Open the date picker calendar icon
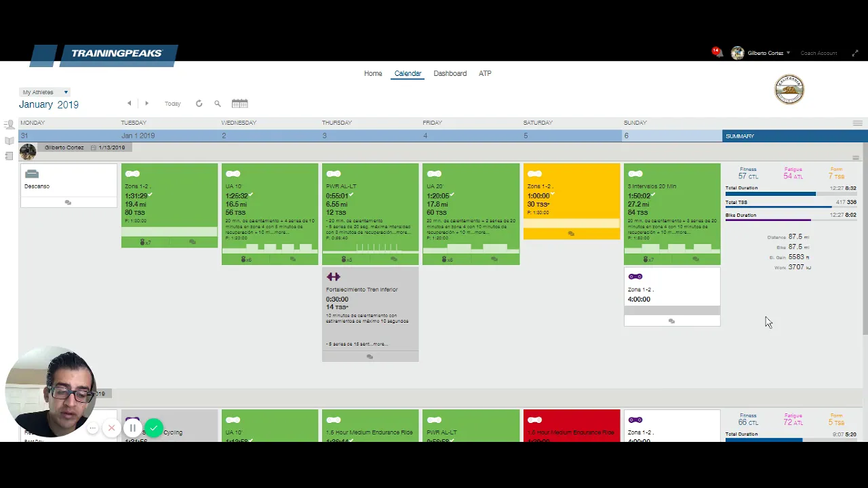This screenshot has height=488, width=868. 239,104
